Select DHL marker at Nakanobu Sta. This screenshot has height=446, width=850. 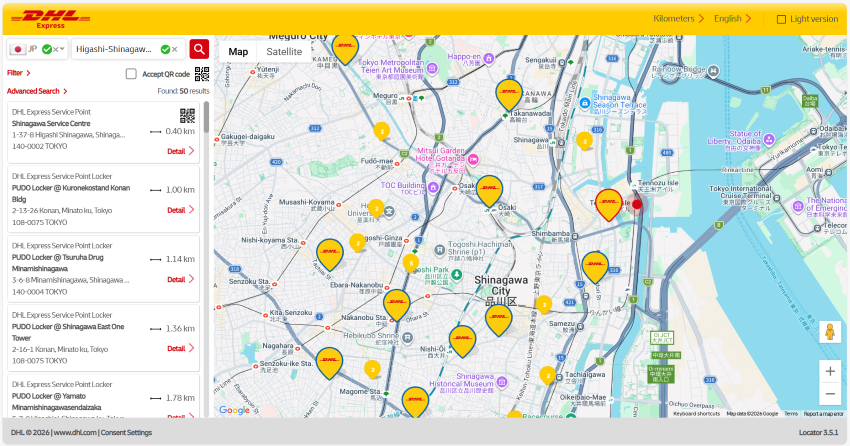click(396, 305)
